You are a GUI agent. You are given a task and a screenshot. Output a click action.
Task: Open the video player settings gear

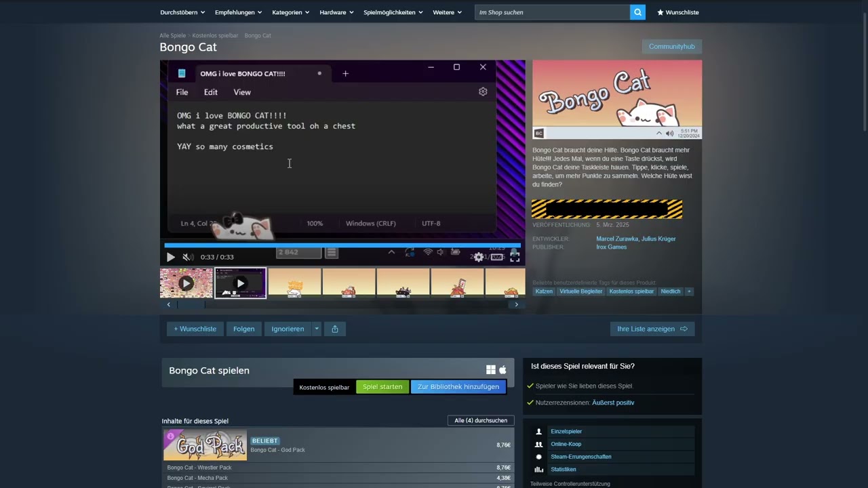[x=479, y=257]
